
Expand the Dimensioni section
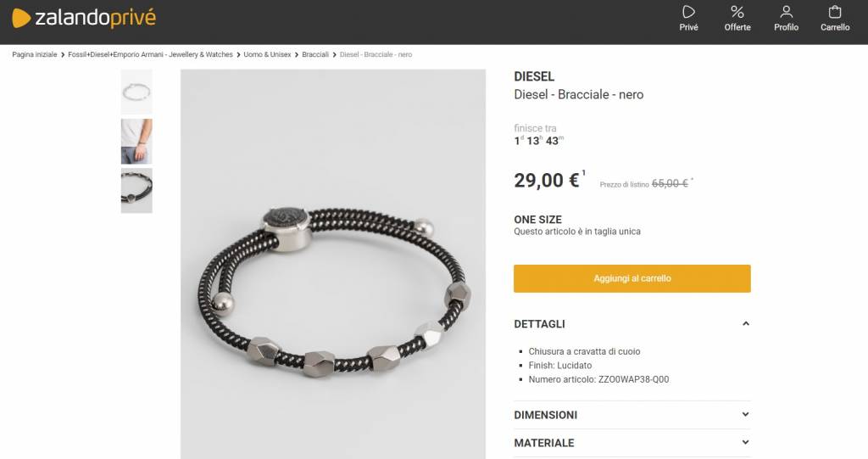coord(632,415)
